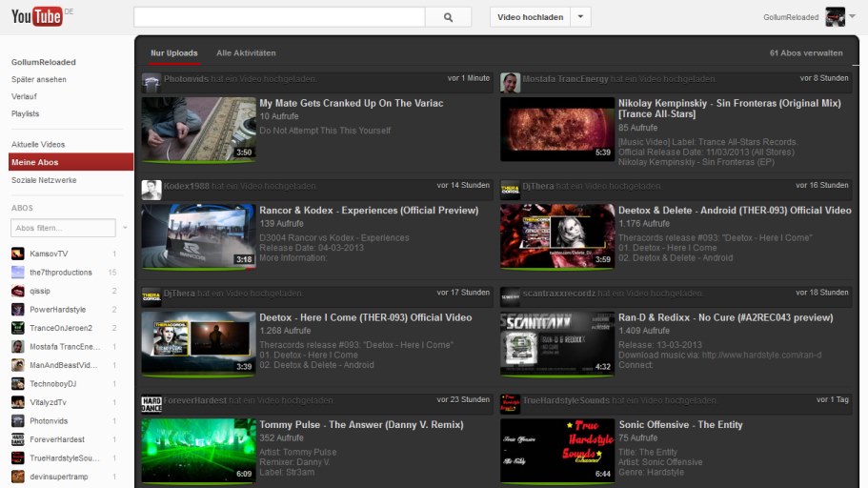Open VitalyzdTv channel icon
The image size is (868, 488).
pos(18,402)
